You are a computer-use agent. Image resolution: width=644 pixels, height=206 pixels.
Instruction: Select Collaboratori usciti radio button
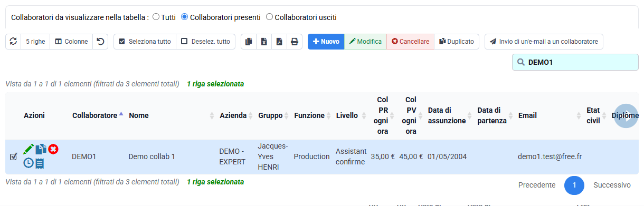tap(269, 17)
